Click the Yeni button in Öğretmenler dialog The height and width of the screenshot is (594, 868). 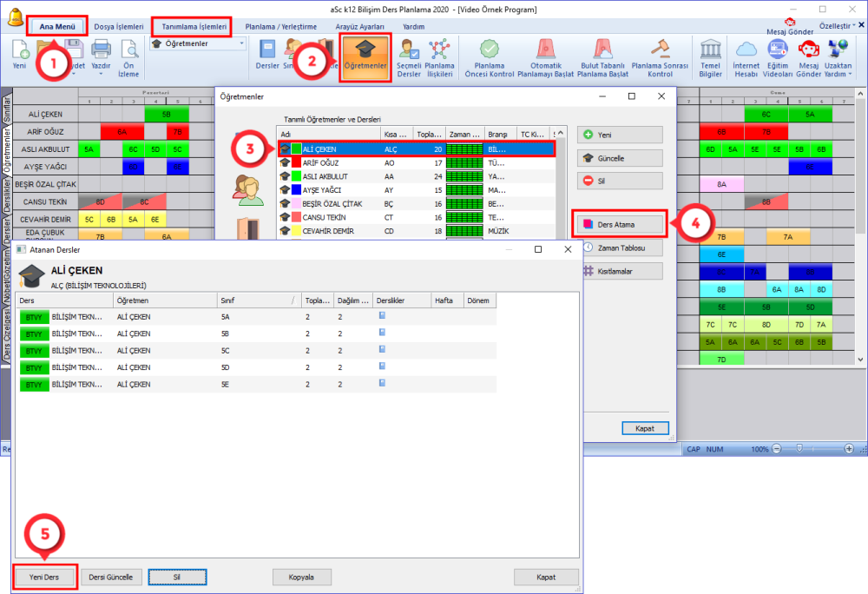click(x=620, y=135)
